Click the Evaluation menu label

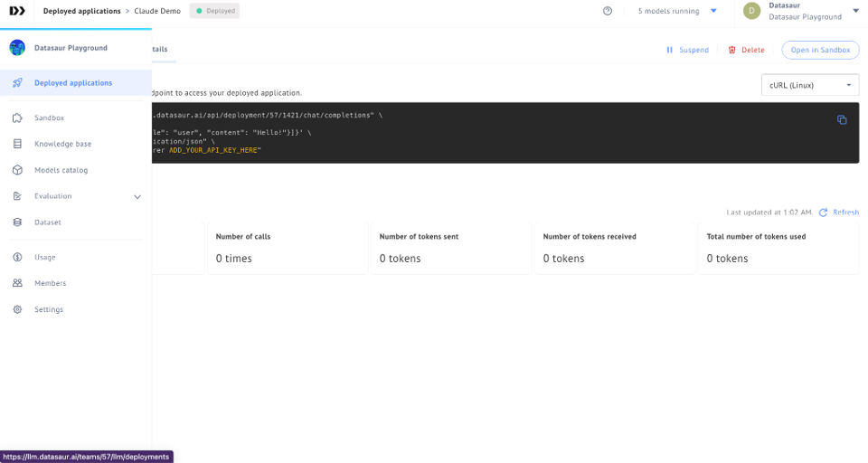(x=53, y=196)
